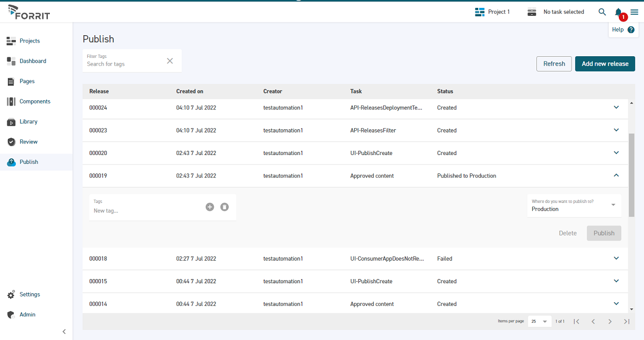Click the Add new release button
Viewport: 644px width, 340px height.
pos(605,64)
